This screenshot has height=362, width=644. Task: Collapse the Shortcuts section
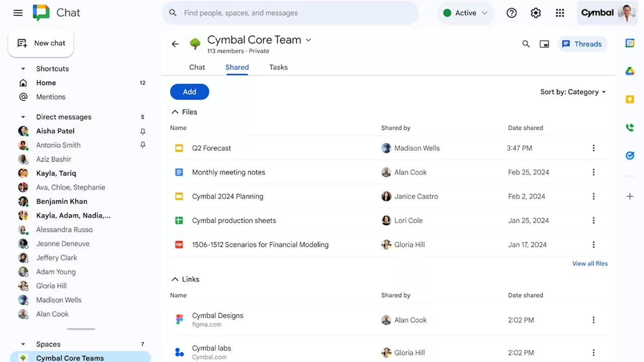coord(23,69)
